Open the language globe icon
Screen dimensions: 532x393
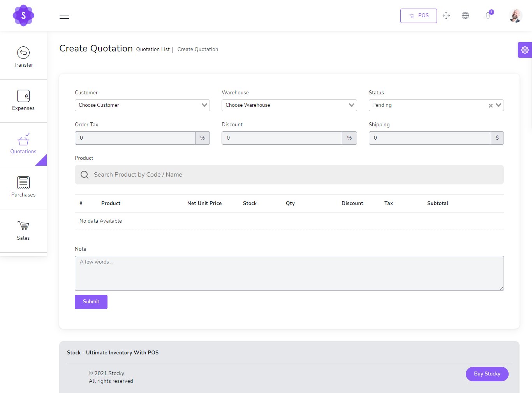point(465,16)
